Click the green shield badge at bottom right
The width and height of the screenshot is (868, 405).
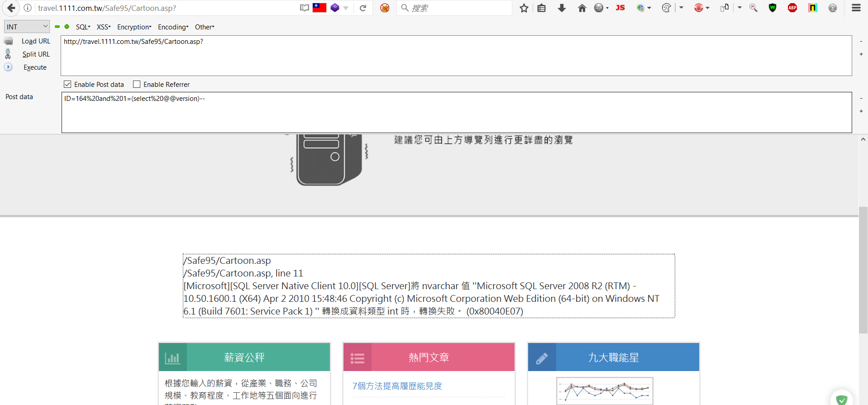(842, 399)
